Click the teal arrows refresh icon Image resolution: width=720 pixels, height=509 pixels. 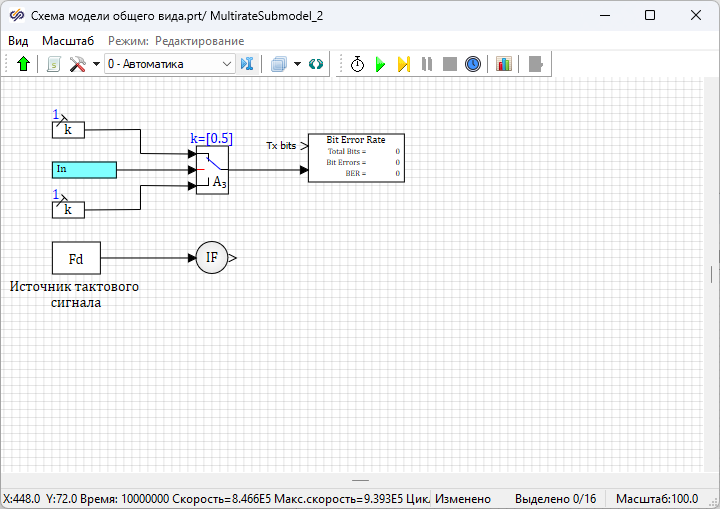pyautogui.click(x=316, y=64)
